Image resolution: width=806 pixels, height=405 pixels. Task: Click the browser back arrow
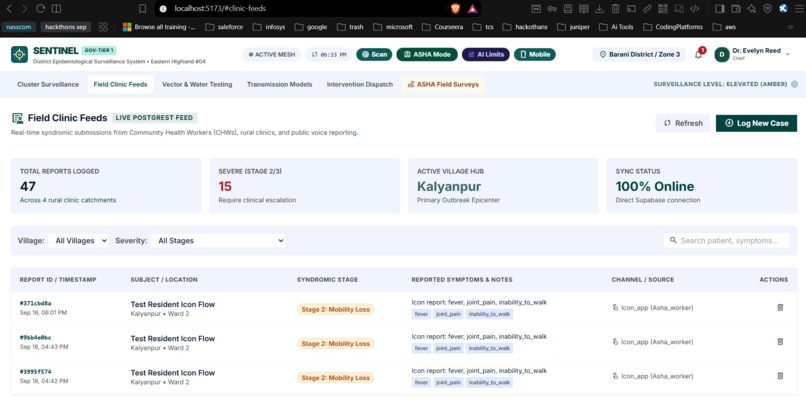(x=9, y=8)
